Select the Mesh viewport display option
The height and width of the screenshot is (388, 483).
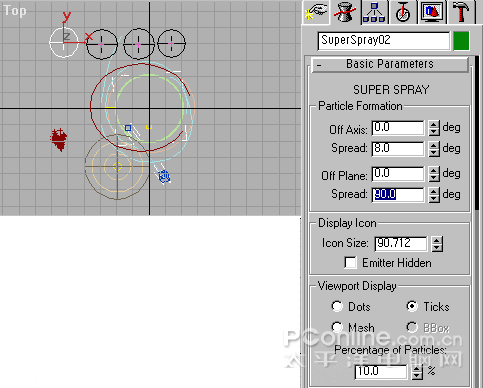pos(337,327)
